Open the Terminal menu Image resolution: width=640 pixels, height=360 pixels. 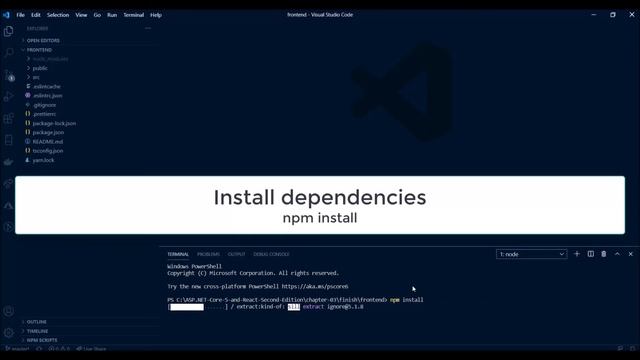click(133, 15)
